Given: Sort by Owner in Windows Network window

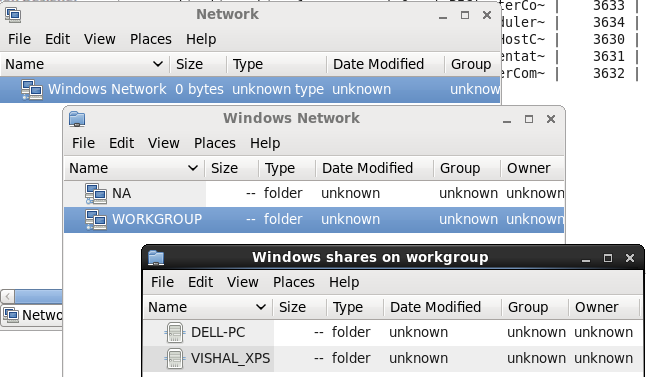Looking at the screenshot, I should point(532,168).
